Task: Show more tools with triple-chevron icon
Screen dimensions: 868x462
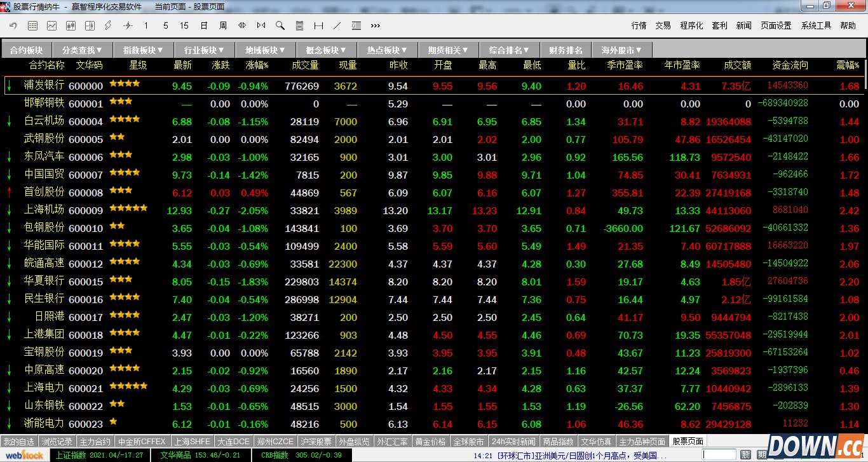Action: (x=375, y=25)
